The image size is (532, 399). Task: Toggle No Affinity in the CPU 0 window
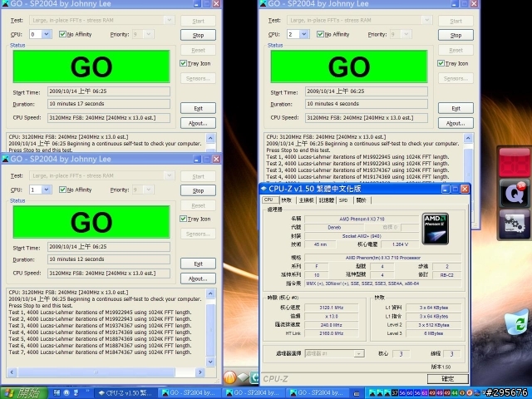(x=62, y=34)
